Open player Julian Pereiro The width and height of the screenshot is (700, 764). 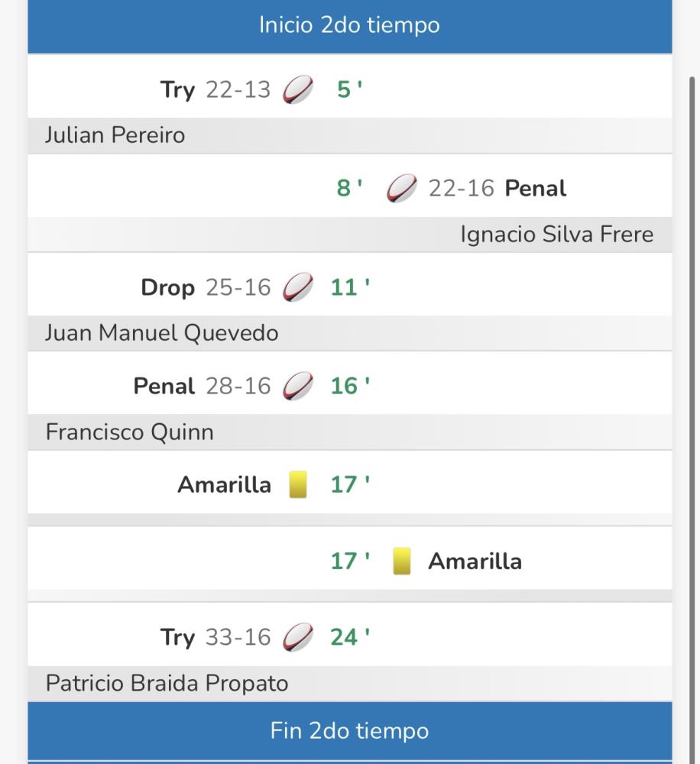click(x=115, y=135)
